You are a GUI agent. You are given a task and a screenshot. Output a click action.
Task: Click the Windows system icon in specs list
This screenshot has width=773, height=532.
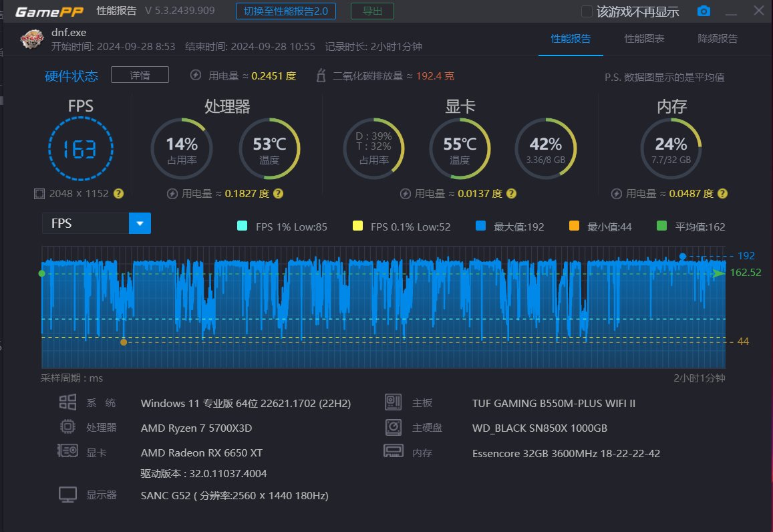[x=67, y=402]
